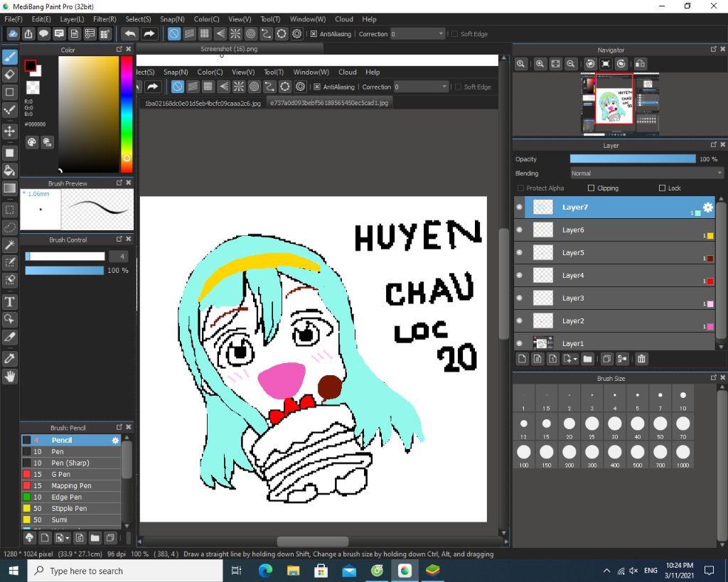Open the color palette icon in Color panel
728x582 pixels.
point(31,142)
